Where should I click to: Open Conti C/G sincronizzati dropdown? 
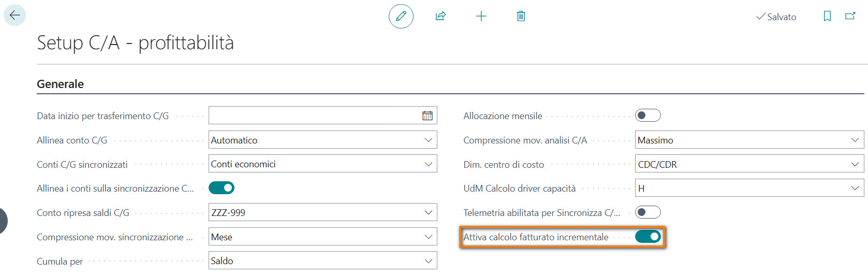(323, 164)
